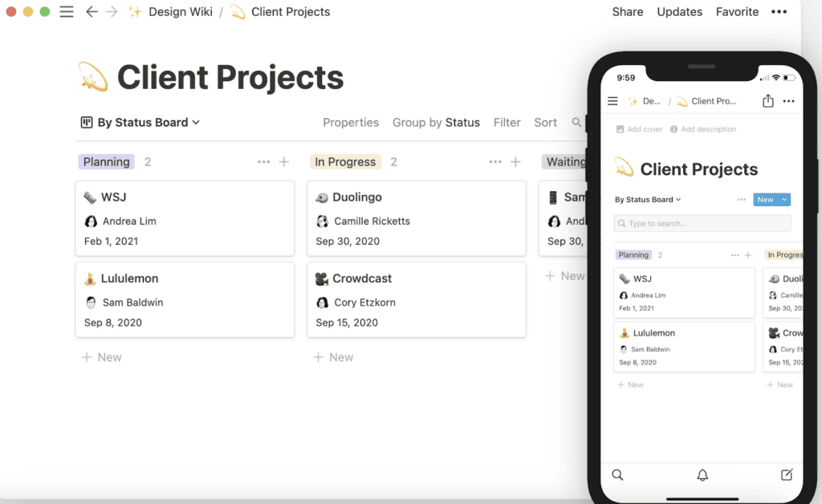This screenshot has height=504, width=822.
Task: Open the desktop Crowdcast project card
Action: click(417, 299)
